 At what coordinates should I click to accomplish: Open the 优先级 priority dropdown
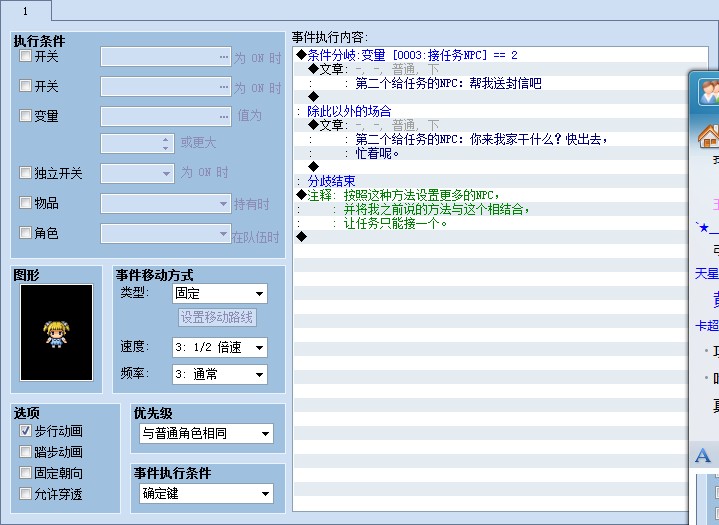pyautogui.click(x=206, y=433)
